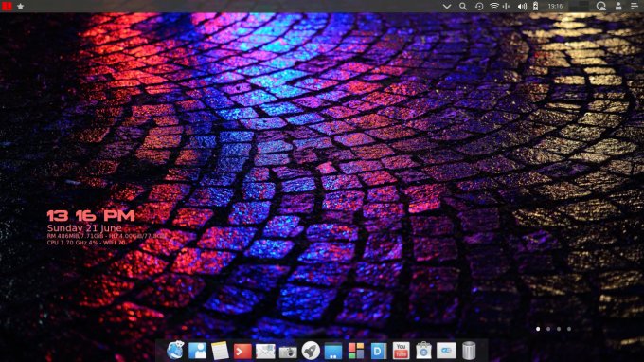Launch the red terminal prompt dock icon
This screenshot has width=644, height=362.
242,352
